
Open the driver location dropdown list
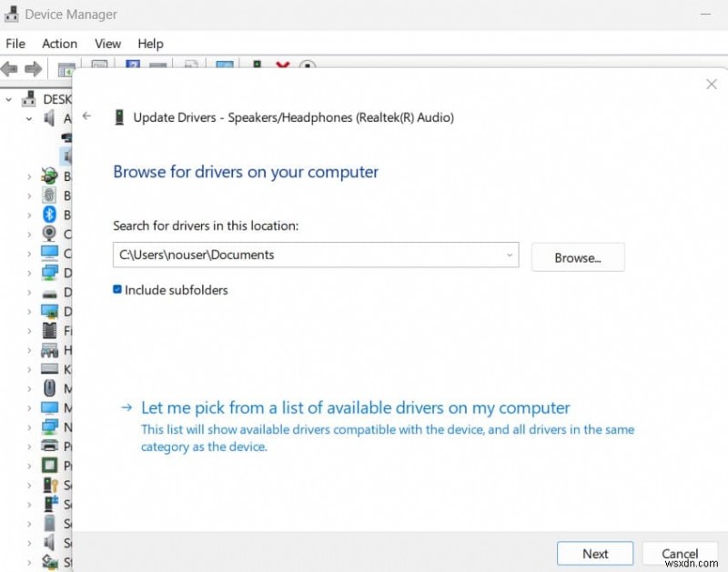click(509, 255)
